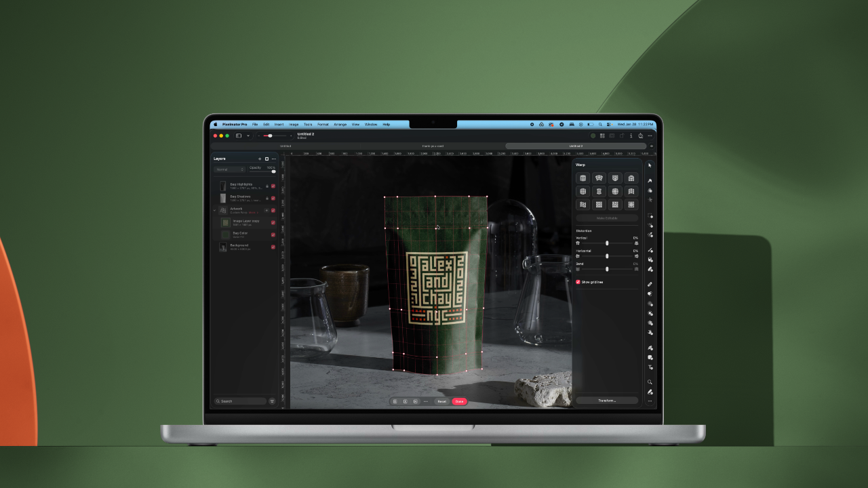868x488 pixels.
Task: Switch to the first Untitled tab
Action: [x=285, y=146]
